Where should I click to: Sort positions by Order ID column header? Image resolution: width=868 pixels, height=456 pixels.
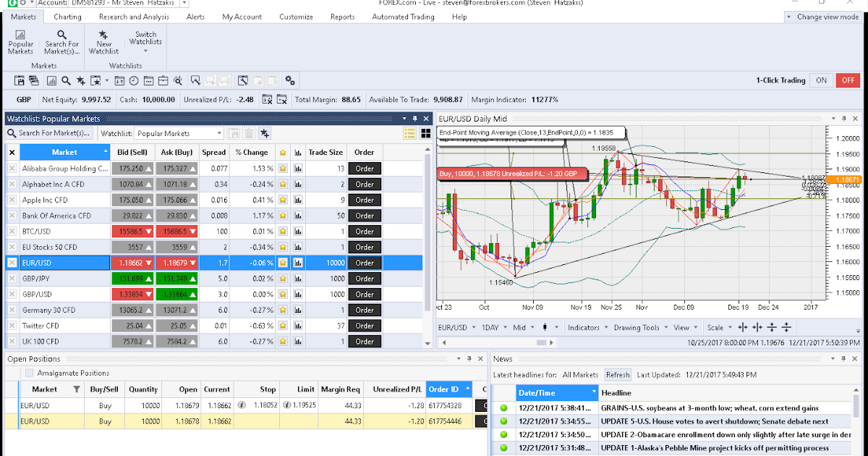tap(449, 389)
